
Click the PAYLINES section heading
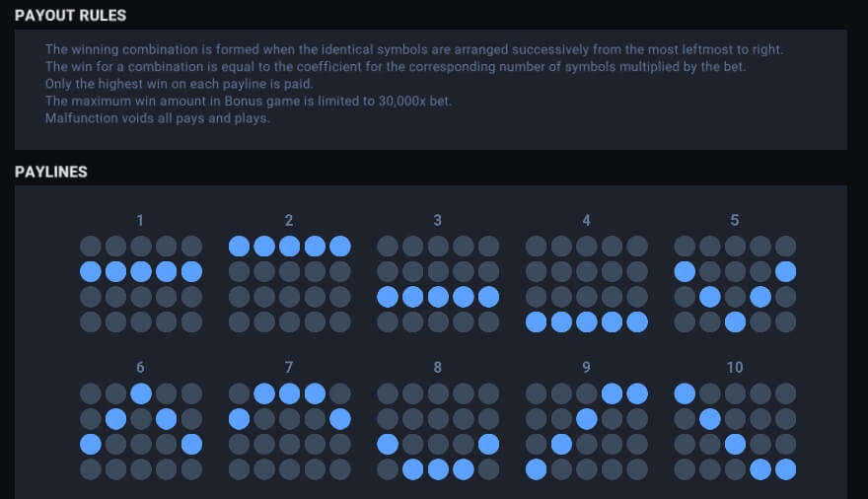51,172
